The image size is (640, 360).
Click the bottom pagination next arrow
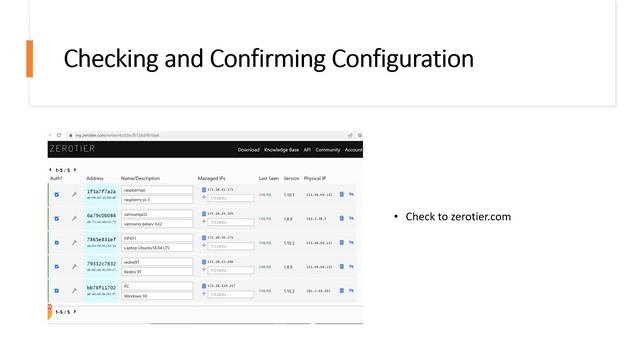75,312
